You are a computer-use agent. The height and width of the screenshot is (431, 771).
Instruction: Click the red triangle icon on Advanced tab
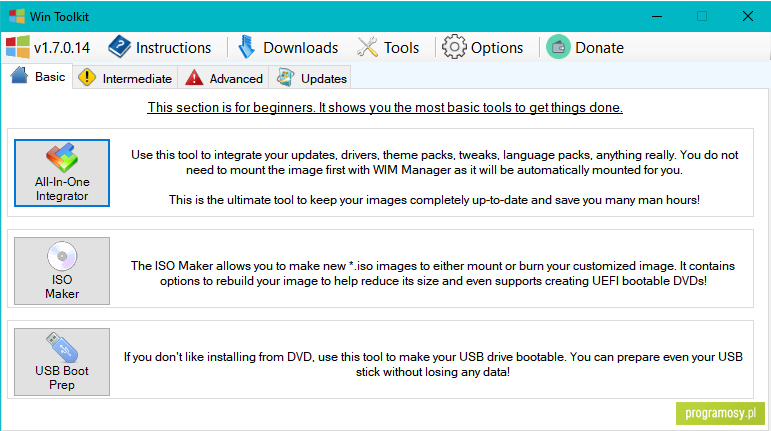pos(194,78)
